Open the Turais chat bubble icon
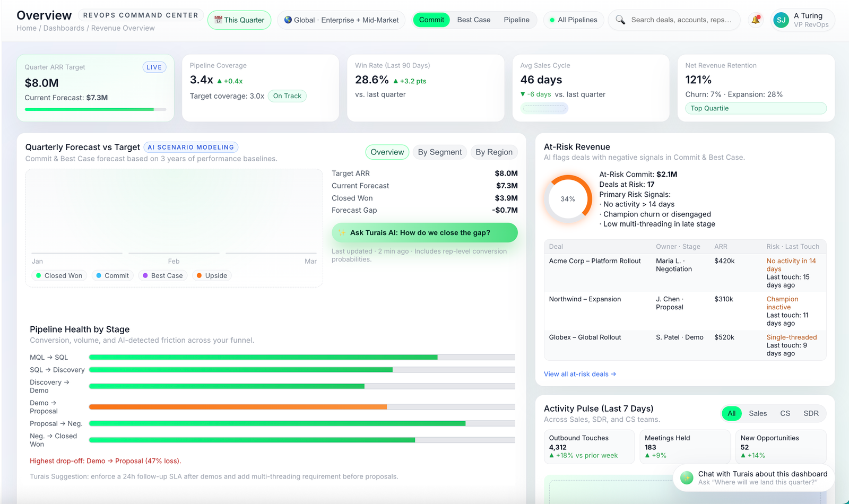The width and height of the screenshot is (849, 504). [x=687, y=479]
